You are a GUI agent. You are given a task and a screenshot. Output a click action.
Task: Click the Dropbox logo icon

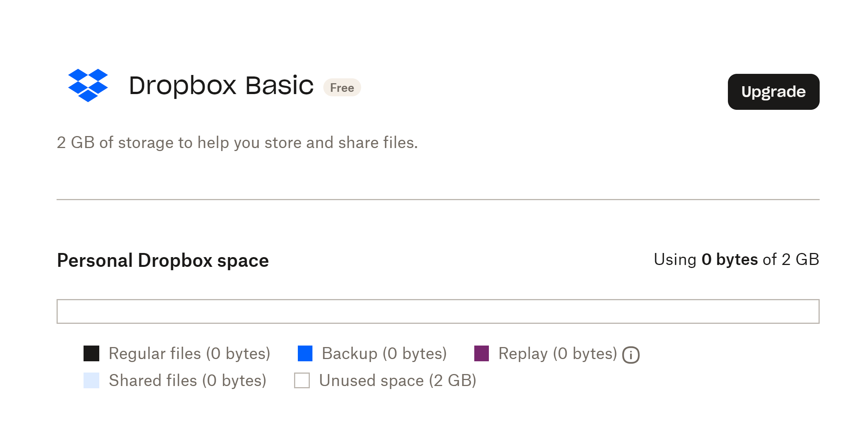pyautogui.click(x=88, y=85)
